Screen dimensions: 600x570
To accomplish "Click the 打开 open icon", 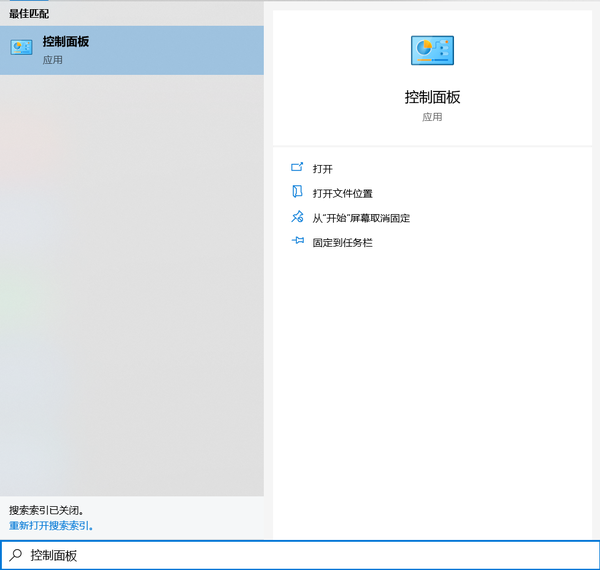I will [297, 167].
